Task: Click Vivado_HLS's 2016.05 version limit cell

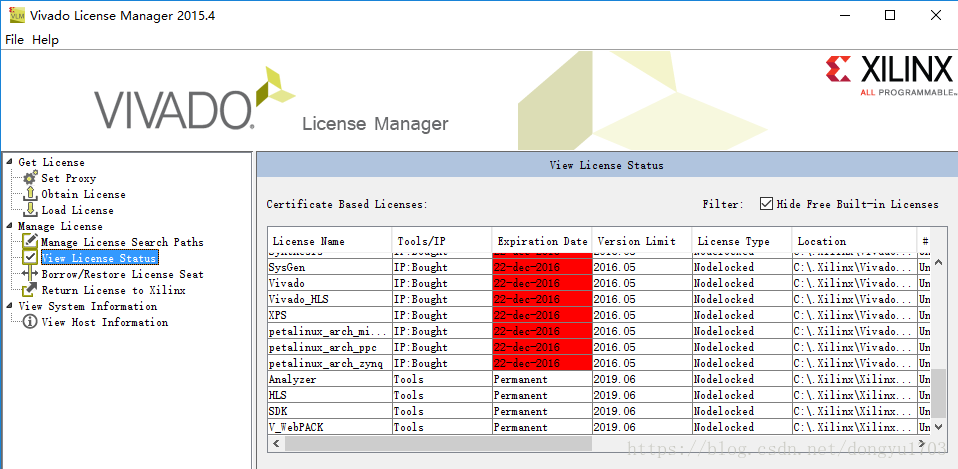Action: click(642, 299)
